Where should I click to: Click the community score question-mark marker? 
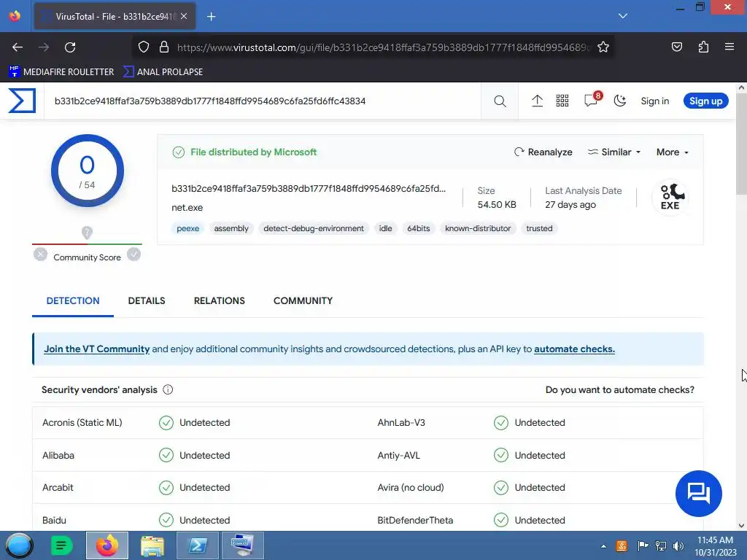click(x=87, y=233)
